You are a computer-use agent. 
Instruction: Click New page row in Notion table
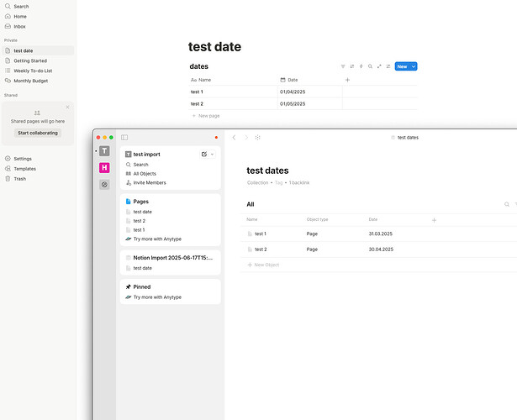click(x=206, y=116)
